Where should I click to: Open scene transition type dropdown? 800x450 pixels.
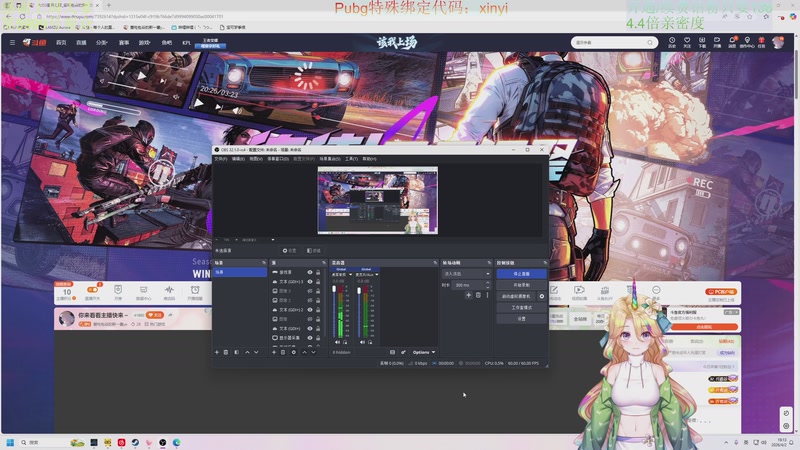[467, 274]
